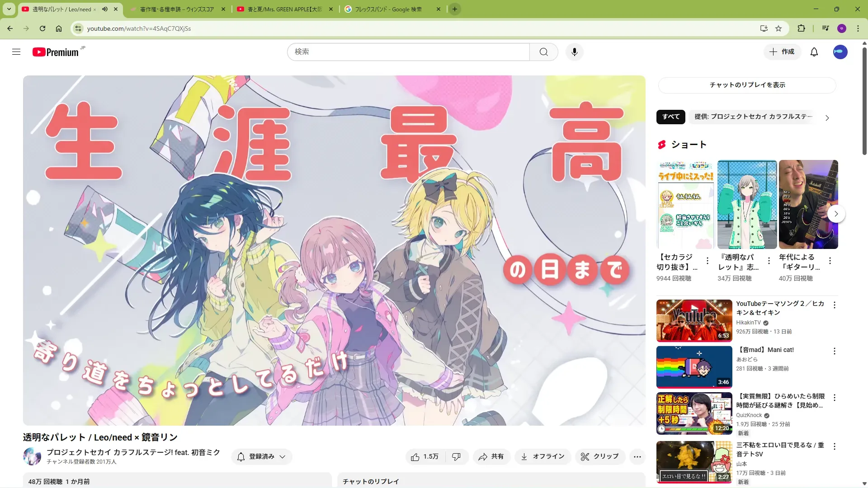The height and width of the screenshot is (488, 868).
Task: Open the プロジェクトセカイ channel name link
Action: (133, 452)
